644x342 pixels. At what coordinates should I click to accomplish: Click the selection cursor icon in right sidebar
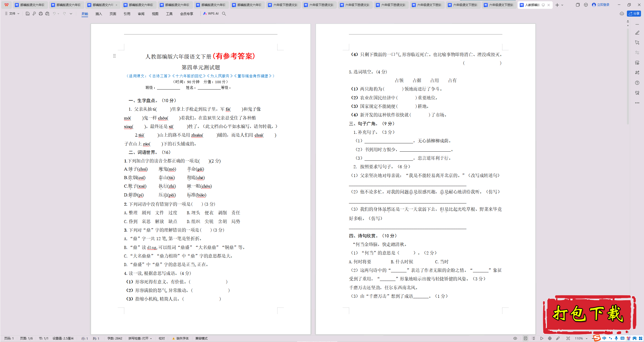tap(637, 42)
